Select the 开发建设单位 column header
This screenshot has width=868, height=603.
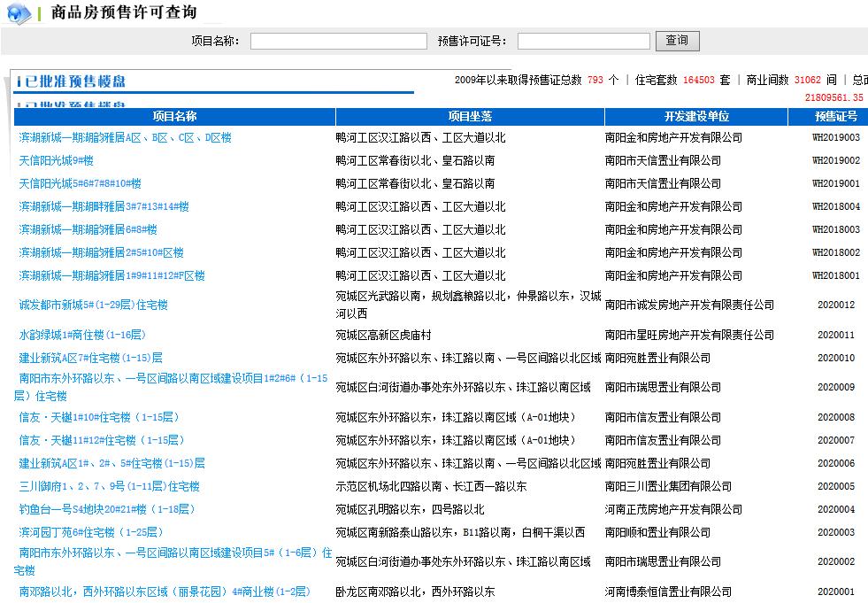[696, 116]
